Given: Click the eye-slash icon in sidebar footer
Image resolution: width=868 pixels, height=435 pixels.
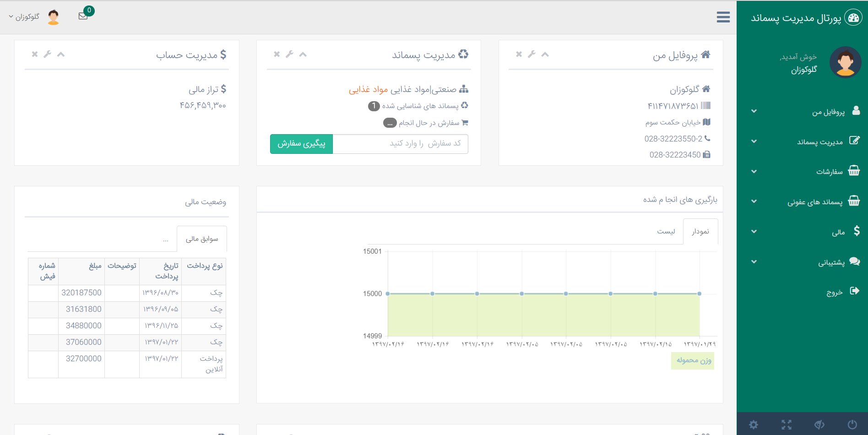Looking at the screenshot, I should [x=819, y=424].
